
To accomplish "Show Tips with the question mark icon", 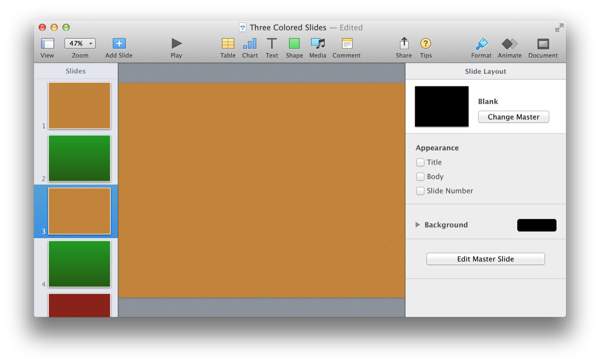I will [425, 44].
